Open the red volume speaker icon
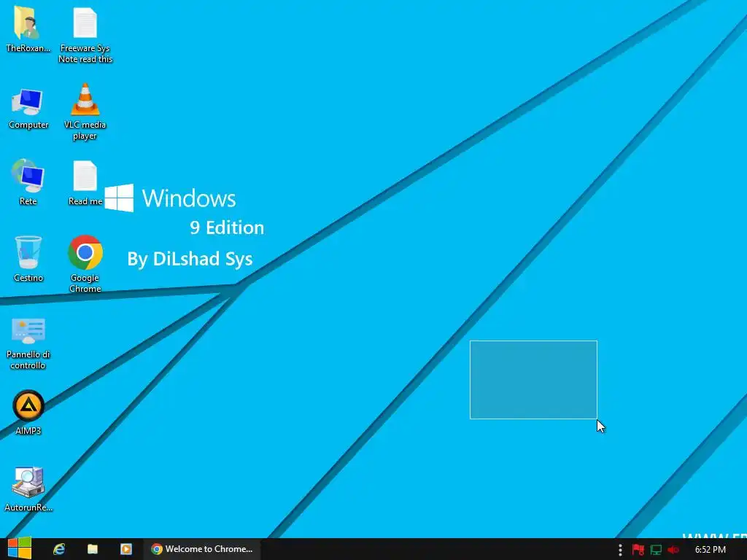 673,550
